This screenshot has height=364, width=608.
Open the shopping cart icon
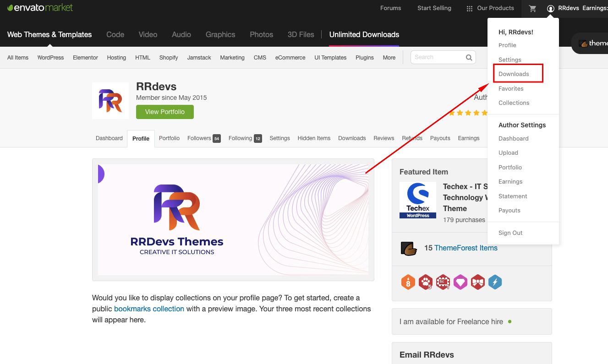pyautogui.click(x=532, y=8)
